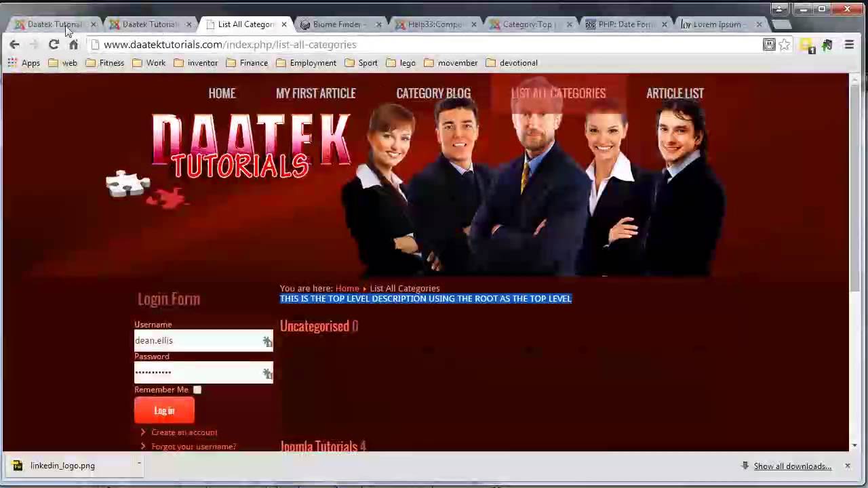
Task: Click the red Log in button
Action: coord(164,411)
